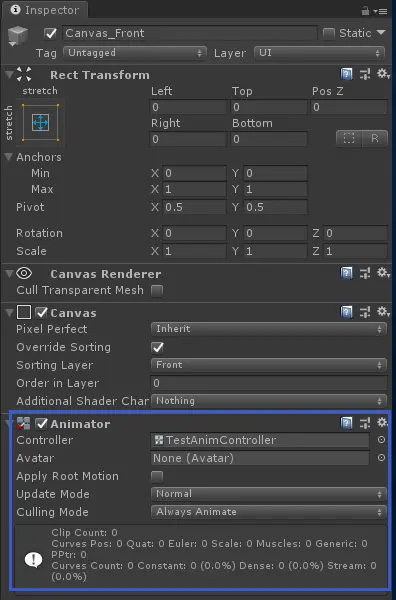
Task: Open the Avatar object picker circle
Action: point(381,458)
